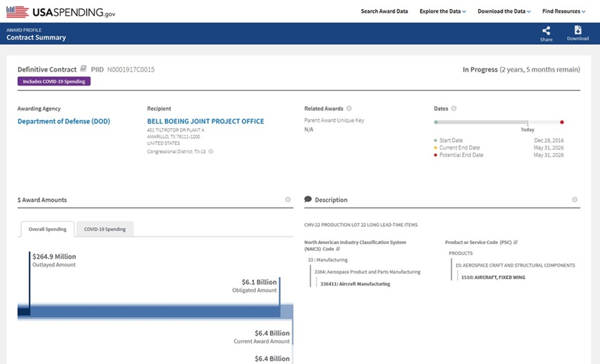Expand Explore the Data menu

click(x=443, y=12)
